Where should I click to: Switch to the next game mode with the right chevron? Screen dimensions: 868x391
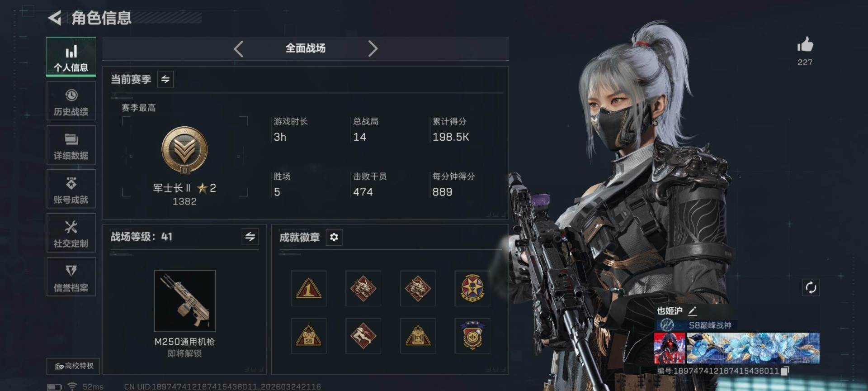click(x=373, y=48)
